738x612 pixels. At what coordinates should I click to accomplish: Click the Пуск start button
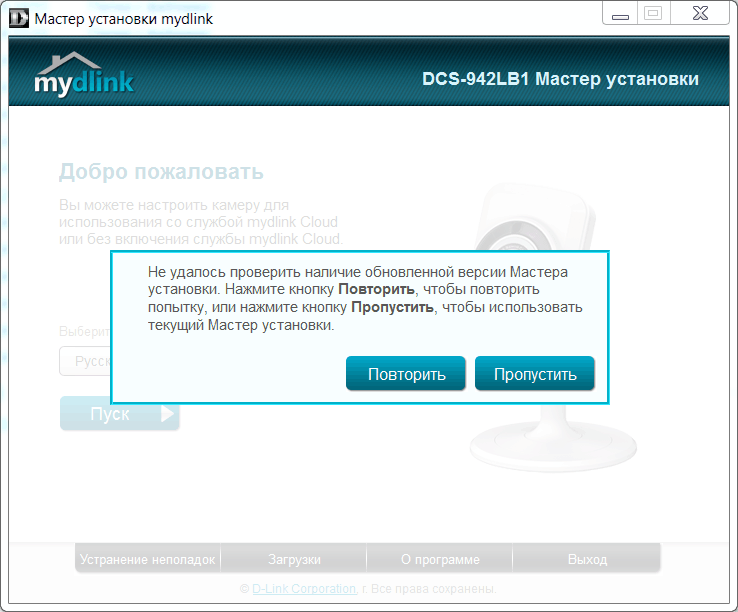[x=120, y=413]
